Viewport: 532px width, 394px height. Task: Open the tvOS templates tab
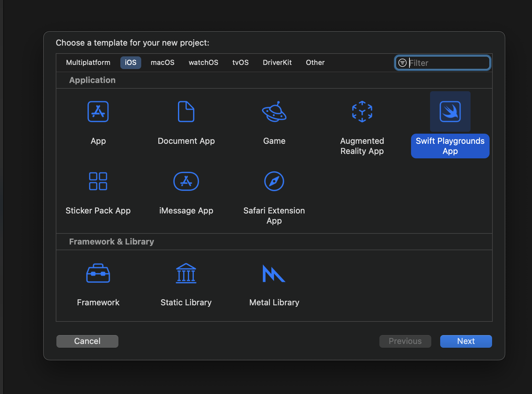pos(240,63)
